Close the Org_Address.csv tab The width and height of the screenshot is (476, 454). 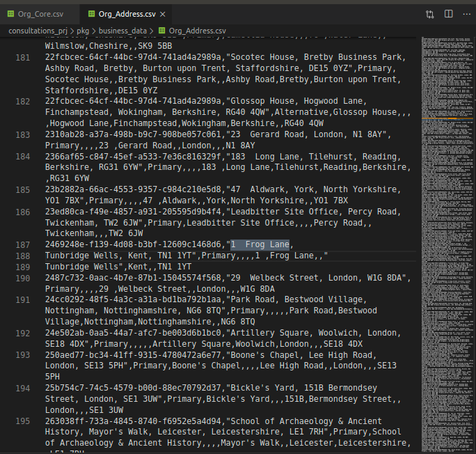(x=163, y=14)
